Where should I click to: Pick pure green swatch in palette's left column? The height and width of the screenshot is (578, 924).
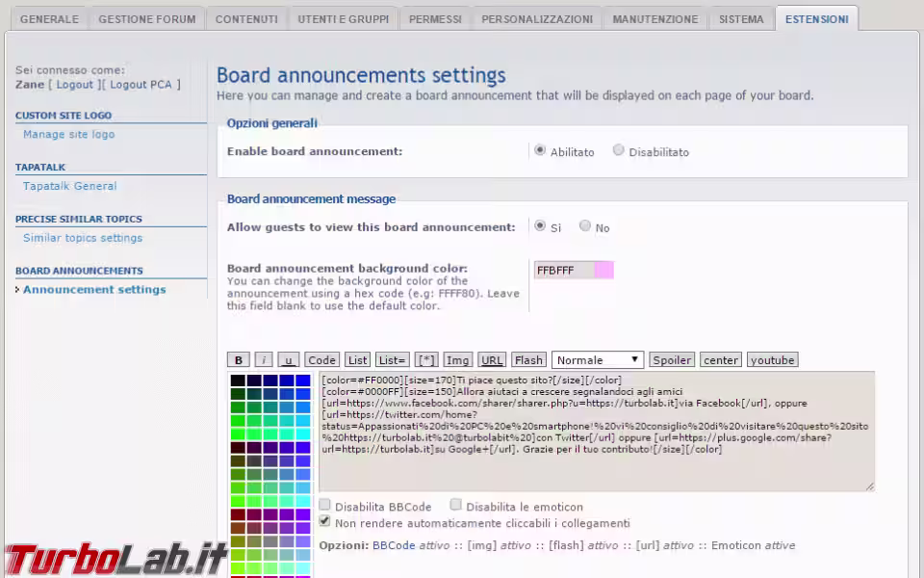pos(238,434)
